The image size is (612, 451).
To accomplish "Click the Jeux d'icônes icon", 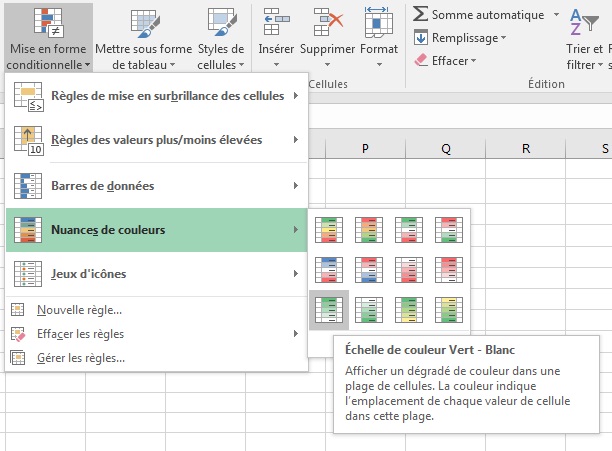I will 28,274.
